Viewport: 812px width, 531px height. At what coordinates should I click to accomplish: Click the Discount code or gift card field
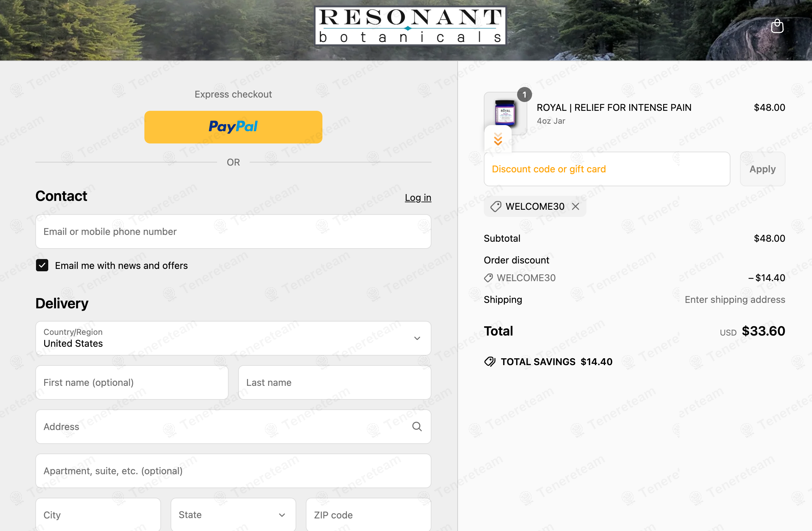point(606,169)
